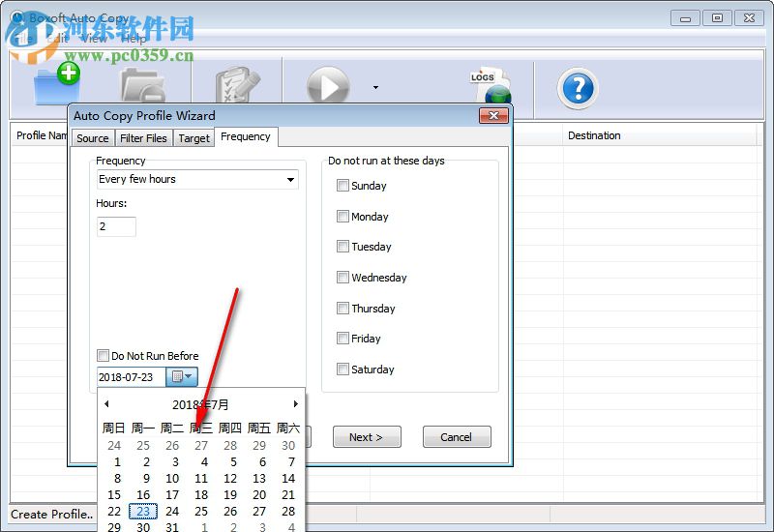This screenshot has height=532, width=774.
Task: Check the Sunday checkbox
Action: [342, 186]
